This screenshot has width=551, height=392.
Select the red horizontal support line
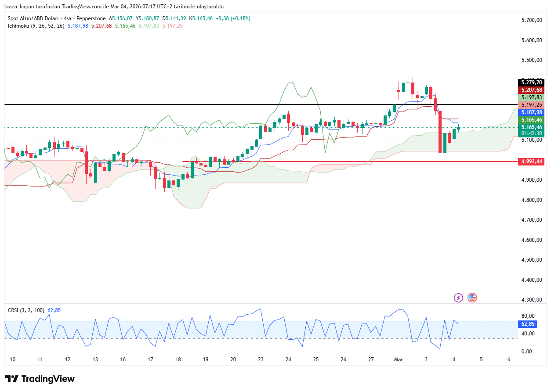click(x=308, y=162)
